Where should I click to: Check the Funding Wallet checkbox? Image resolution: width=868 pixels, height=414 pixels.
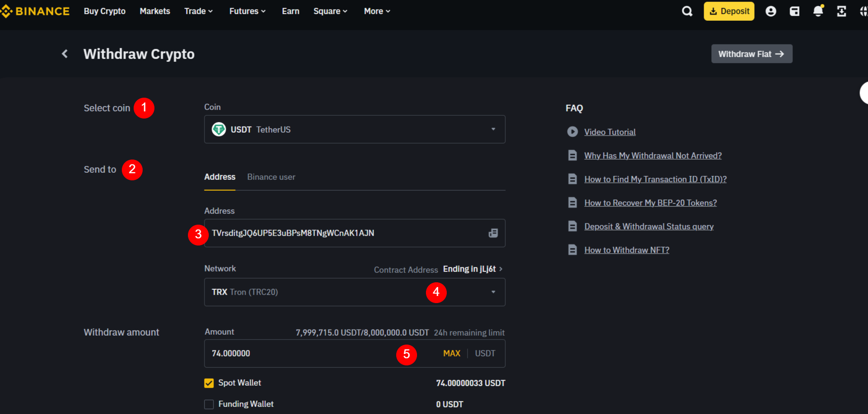209,404
